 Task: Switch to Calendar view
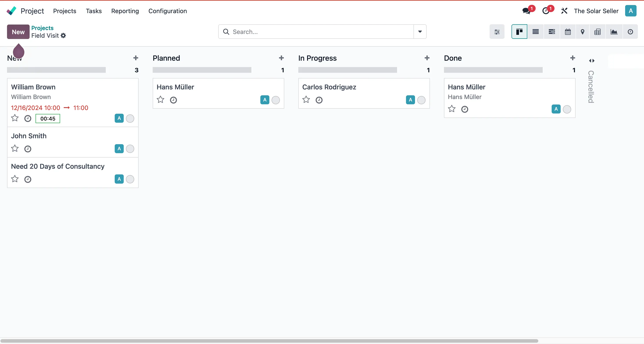568,32
